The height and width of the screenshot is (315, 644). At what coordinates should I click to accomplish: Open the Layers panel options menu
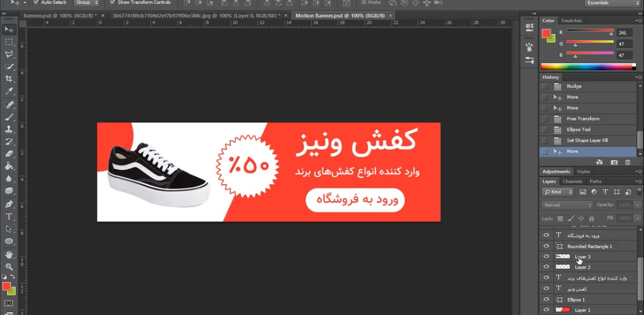pyautogui.click(x=638, y=182)
